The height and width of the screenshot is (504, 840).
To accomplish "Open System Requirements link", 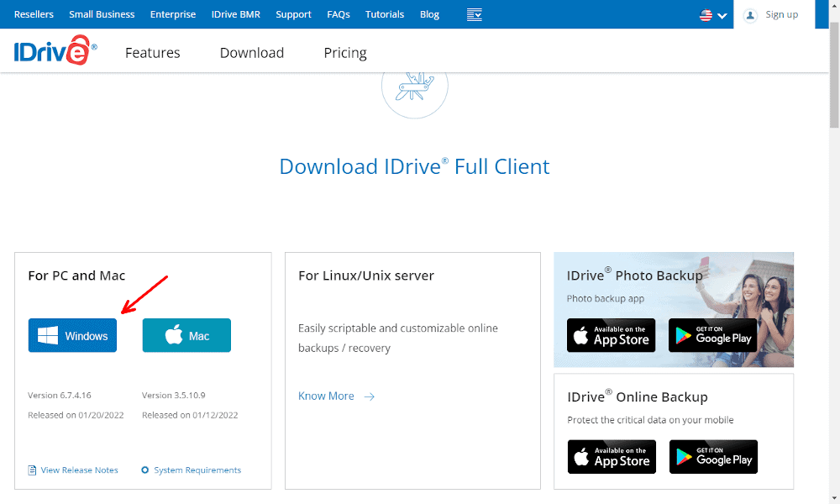I will (x=197, y=470).
